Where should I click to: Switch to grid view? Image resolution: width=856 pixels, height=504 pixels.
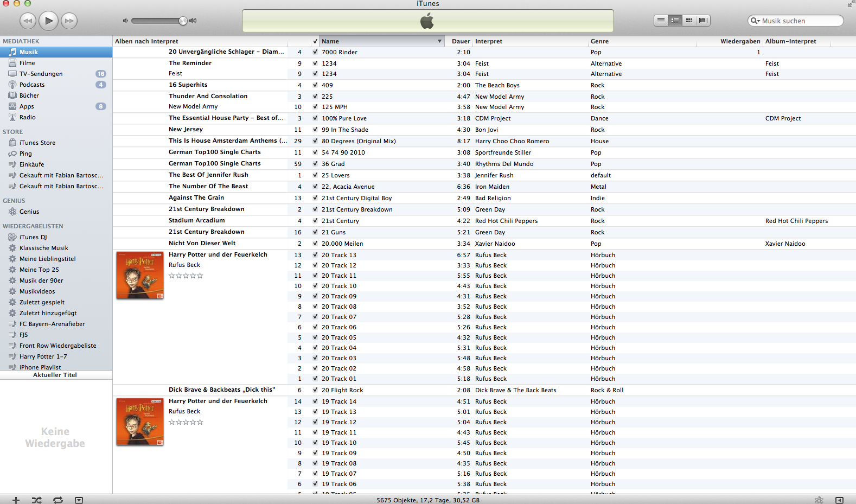689,21
